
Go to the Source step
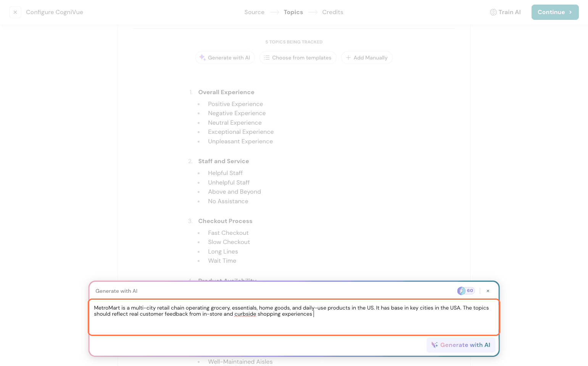coord(254,12)
